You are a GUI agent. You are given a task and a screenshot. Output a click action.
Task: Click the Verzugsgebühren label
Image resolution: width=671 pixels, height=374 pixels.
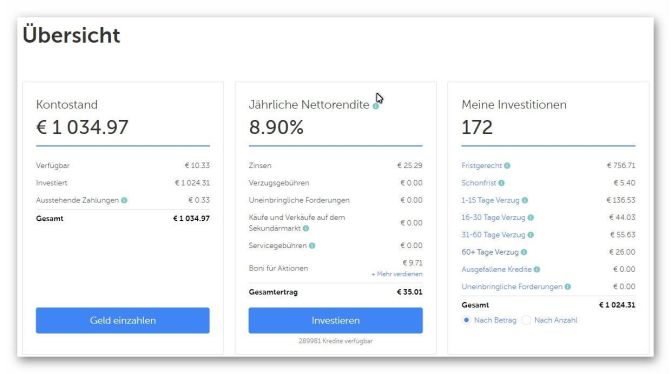tap(279, 183)
